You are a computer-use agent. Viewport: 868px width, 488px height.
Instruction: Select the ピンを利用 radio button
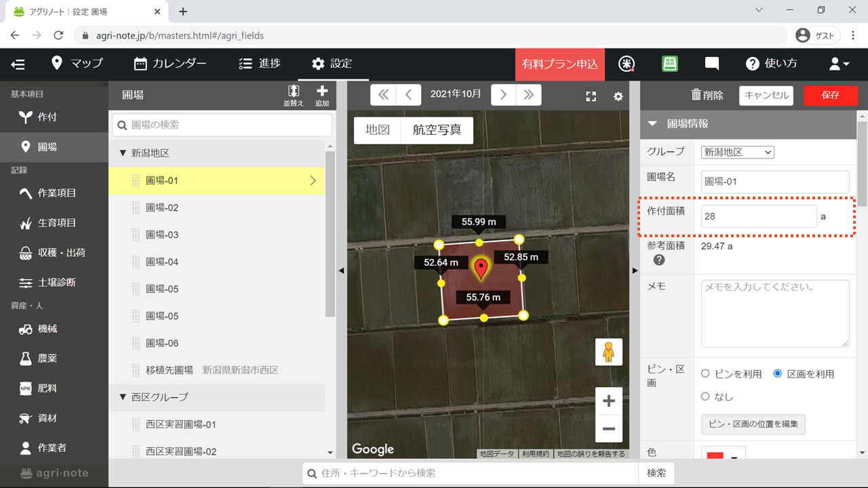(705, 373)
